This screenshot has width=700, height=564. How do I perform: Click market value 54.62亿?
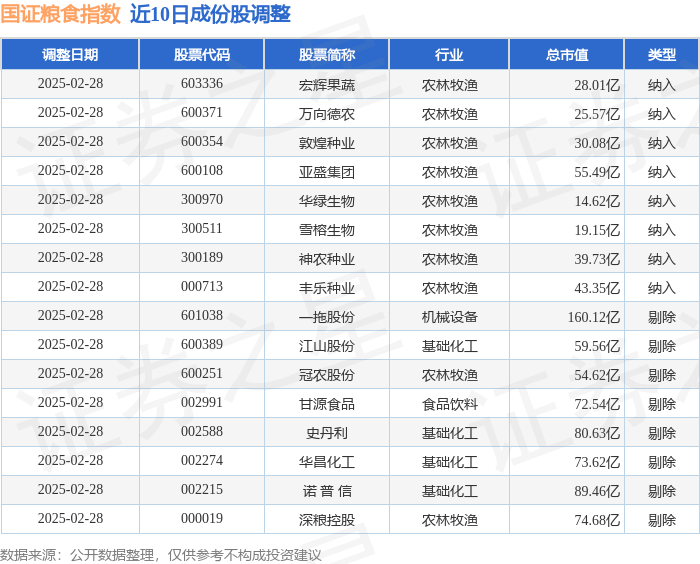597,375
